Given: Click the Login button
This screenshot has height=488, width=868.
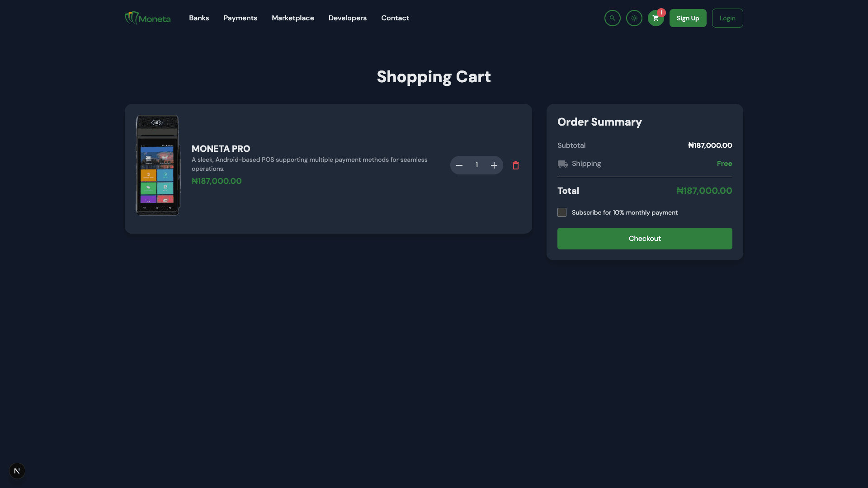Looking at the screenshot, I should pos(727,18).
